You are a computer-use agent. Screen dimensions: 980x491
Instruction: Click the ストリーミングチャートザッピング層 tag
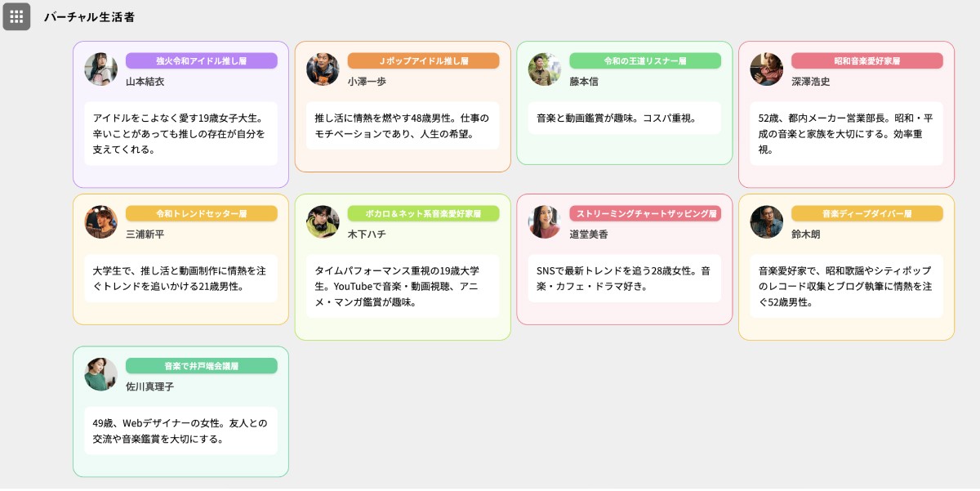pos(645,213)
